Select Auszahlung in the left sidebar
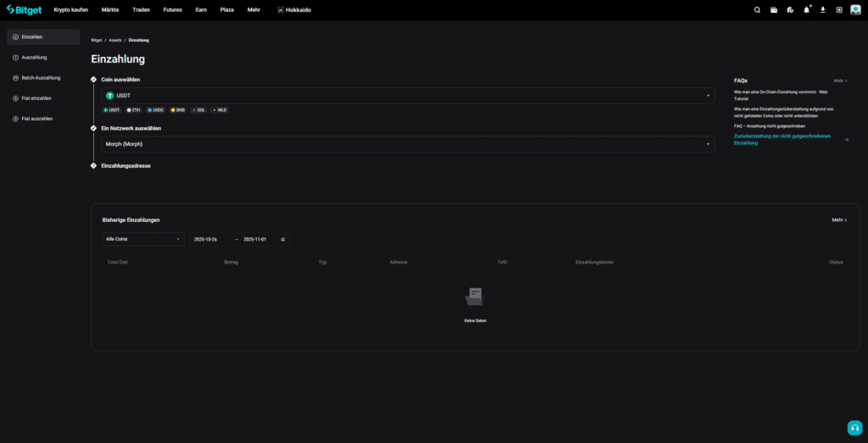 (34, 58)
